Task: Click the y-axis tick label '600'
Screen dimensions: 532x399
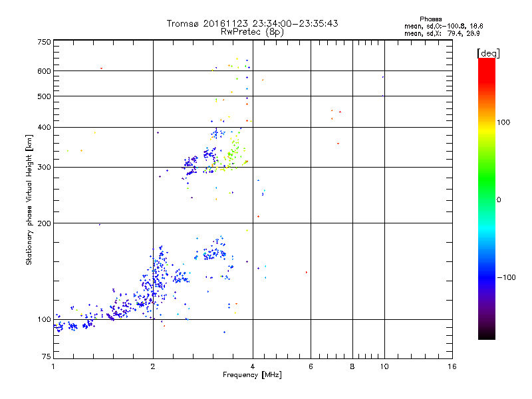Action: tap(44, 71)
